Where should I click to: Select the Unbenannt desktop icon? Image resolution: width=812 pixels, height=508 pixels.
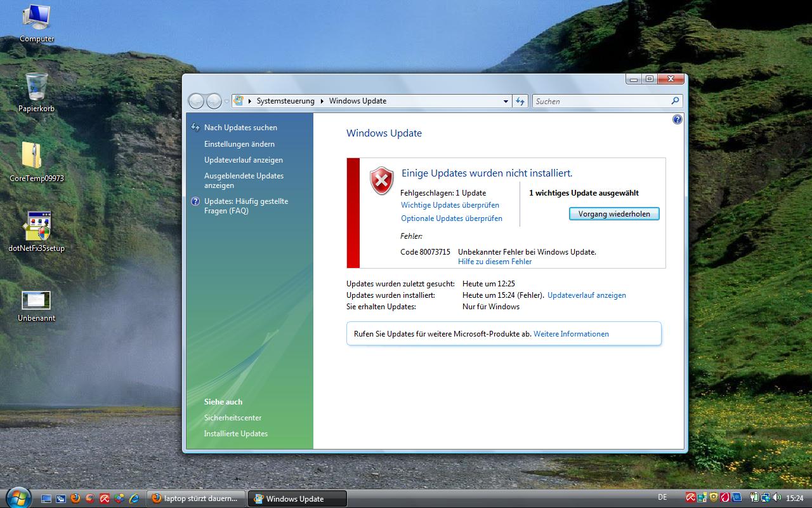click(37, 306)
